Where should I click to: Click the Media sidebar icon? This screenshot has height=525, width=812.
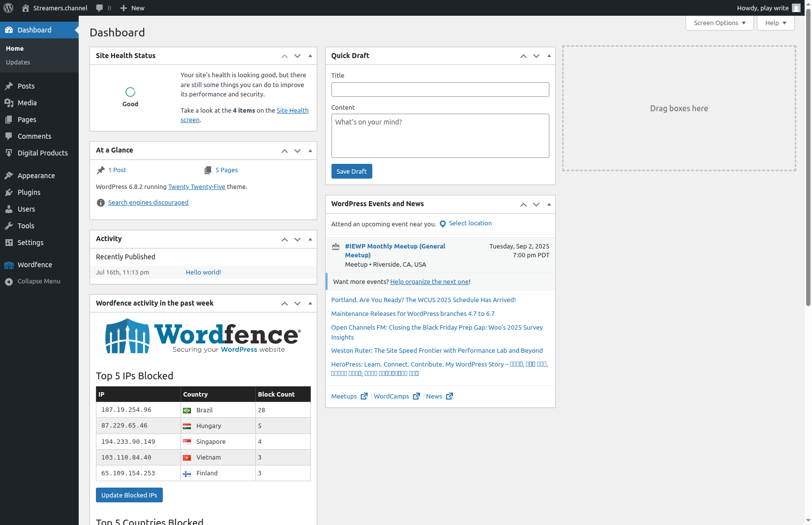pos(9,103)
